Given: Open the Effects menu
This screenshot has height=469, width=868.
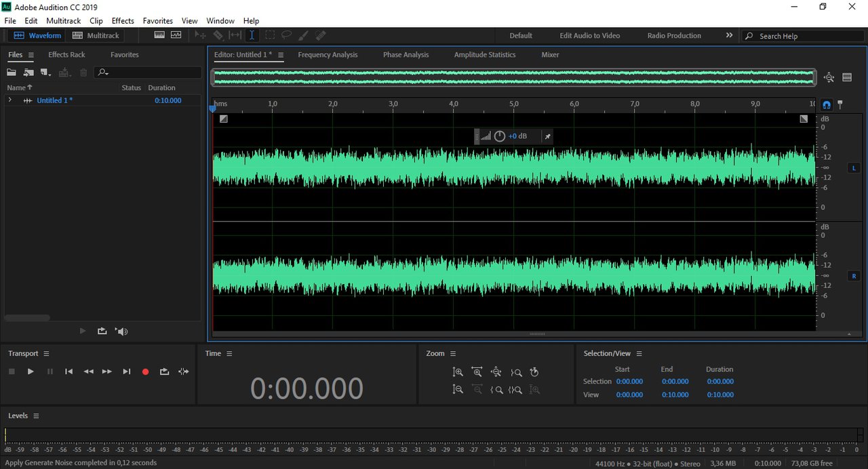Looking at the screenshot, I should 123,21.
